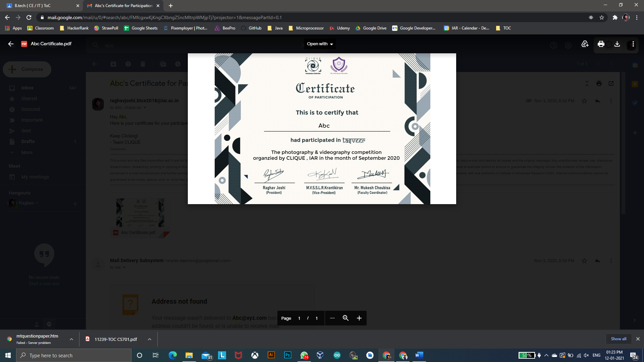Zoom in with the plus button

point(359,318)
